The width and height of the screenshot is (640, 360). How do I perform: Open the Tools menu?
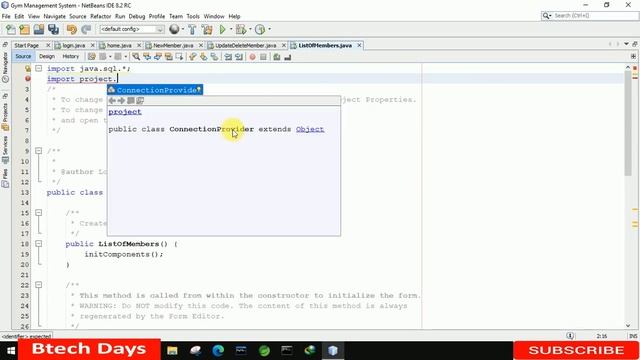pos(193,16)
